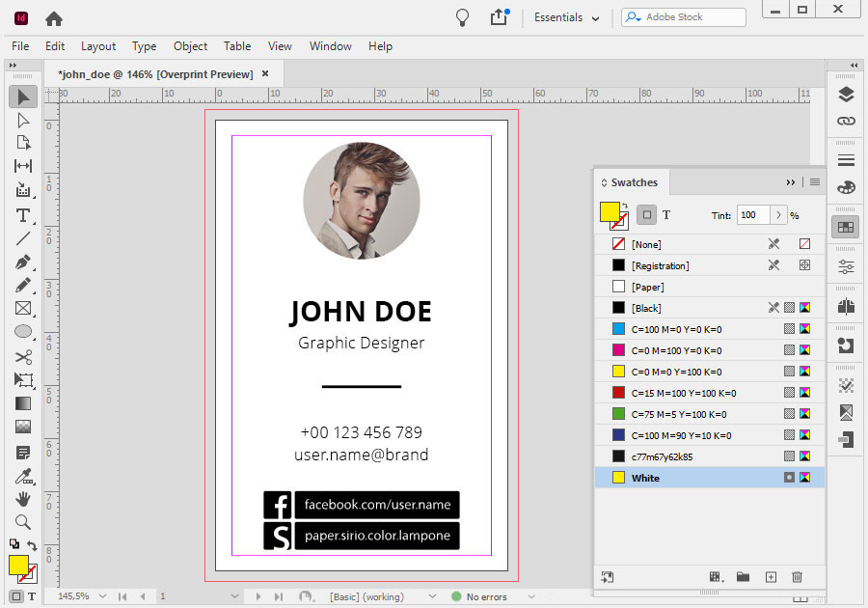Create new color group folder icon
Screen dimensions: 868x608
(x=743, y=577)
